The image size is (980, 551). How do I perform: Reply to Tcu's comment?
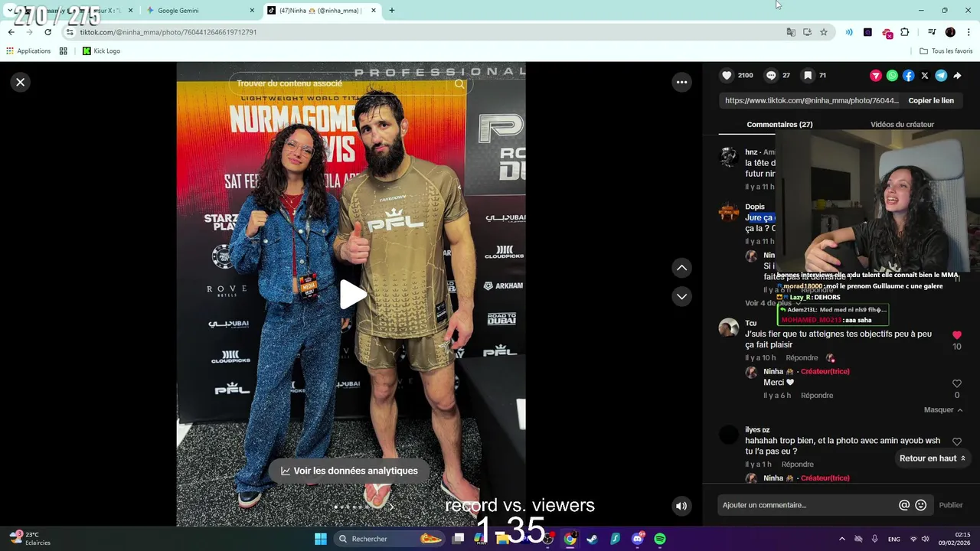pyautogui.click(x=802, y=357)
